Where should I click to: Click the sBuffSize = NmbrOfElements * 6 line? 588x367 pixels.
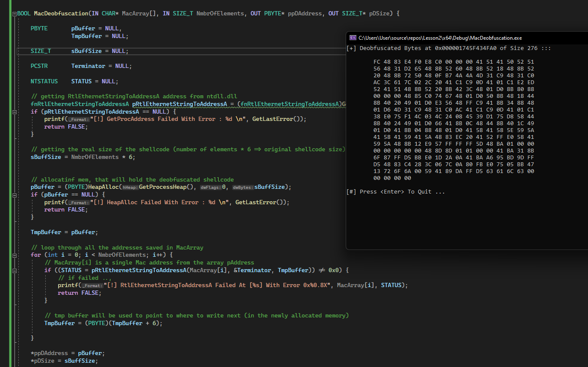pyautogui.click(x=83, y=157)
